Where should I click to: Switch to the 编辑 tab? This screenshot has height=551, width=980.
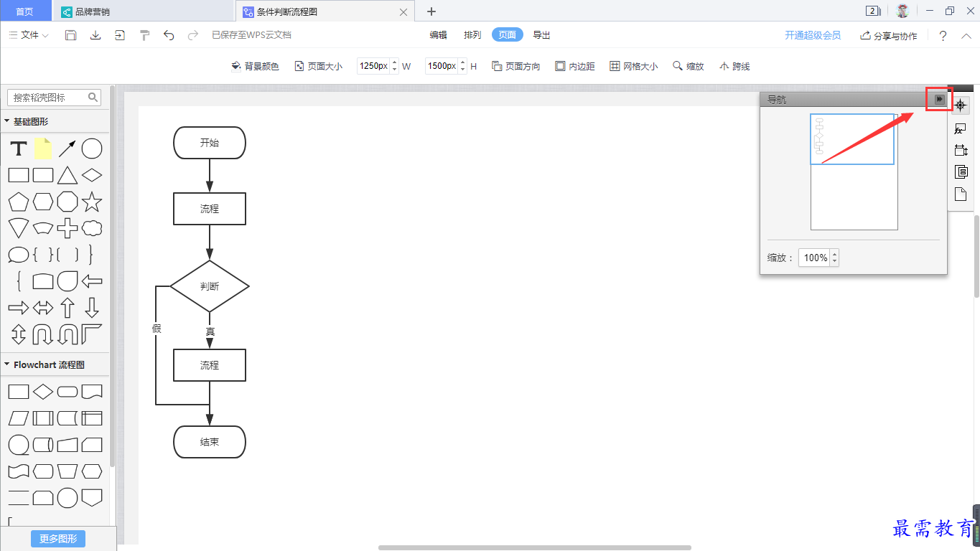[438, 34]
